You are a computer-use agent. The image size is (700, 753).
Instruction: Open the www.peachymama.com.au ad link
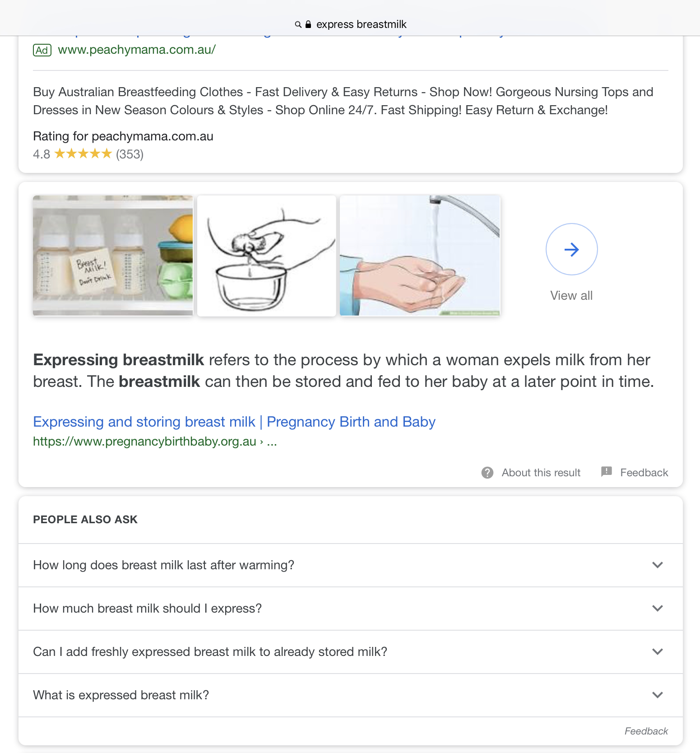[x=137, y=50]
